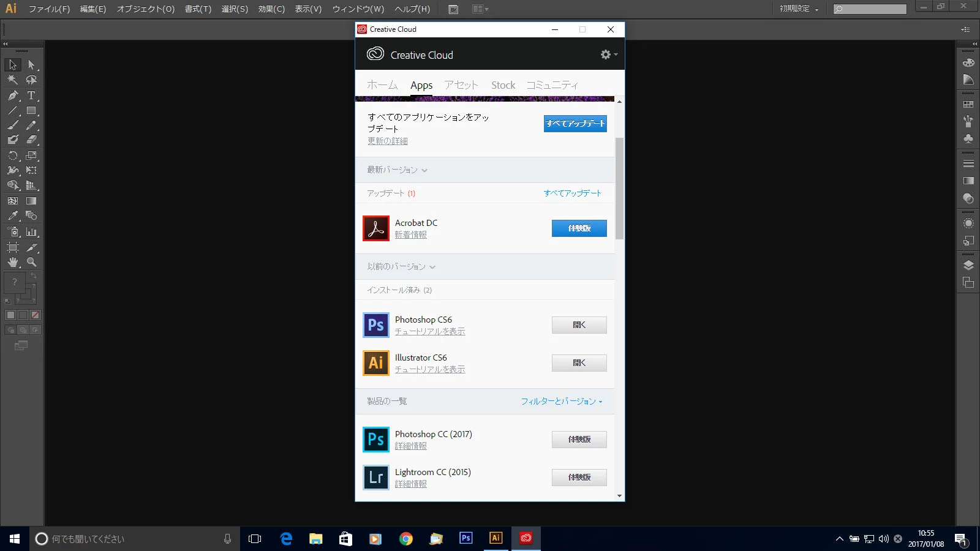
Task: Click the Acrobat DC 体験版 button
Action: pyautogui.click(x=579, y=228)
